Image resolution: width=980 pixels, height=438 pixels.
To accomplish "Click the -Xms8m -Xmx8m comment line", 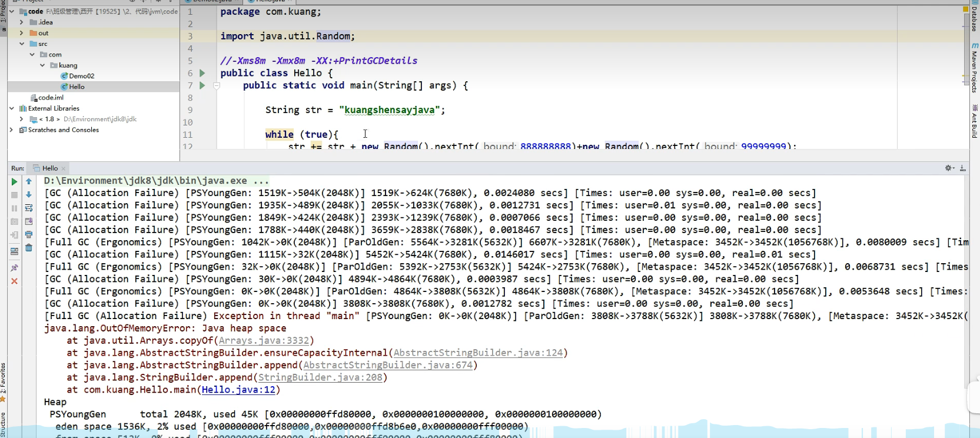I will (x=319, y=61).
